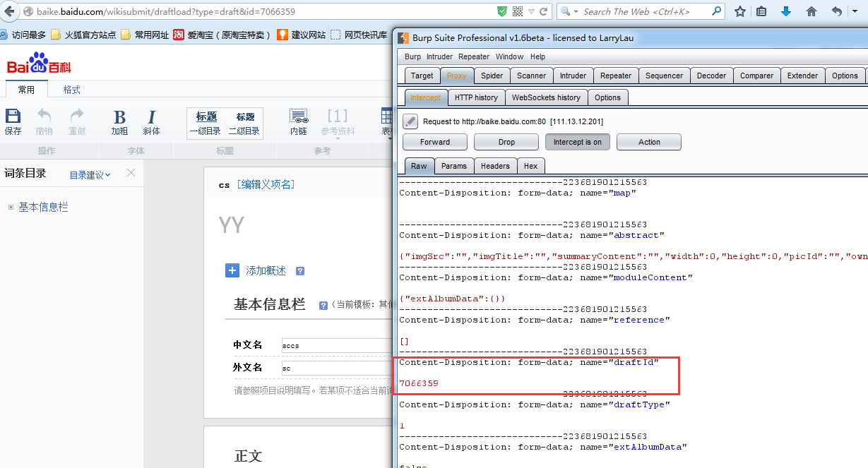Click the Forward button in Burp
The width and height of the screenshot is (868, 468).
(x=435, y=142)
